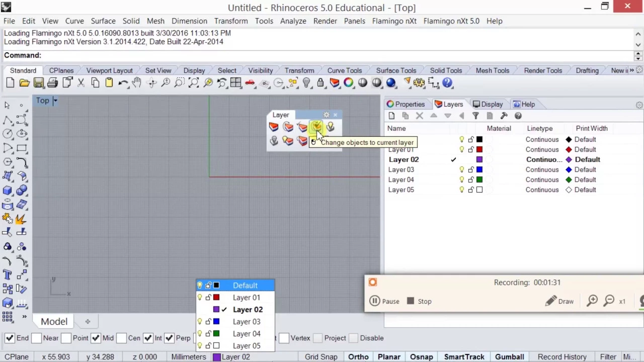Click Layer 01 red color swatch in Layers panel

pyautogui.click(x=479, y=149)
